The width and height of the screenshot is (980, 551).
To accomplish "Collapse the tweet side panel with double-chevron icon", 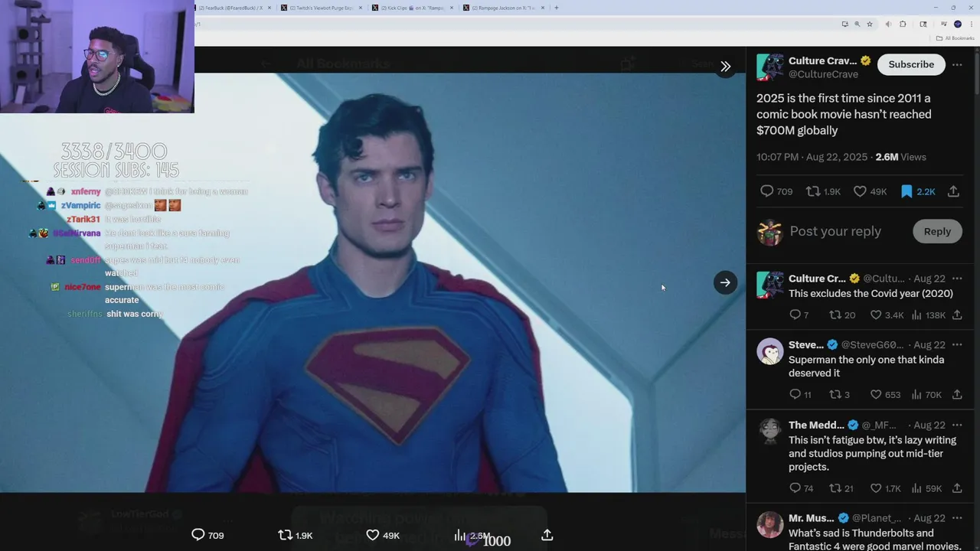I will pyautogui.click(x=725, y=67).
